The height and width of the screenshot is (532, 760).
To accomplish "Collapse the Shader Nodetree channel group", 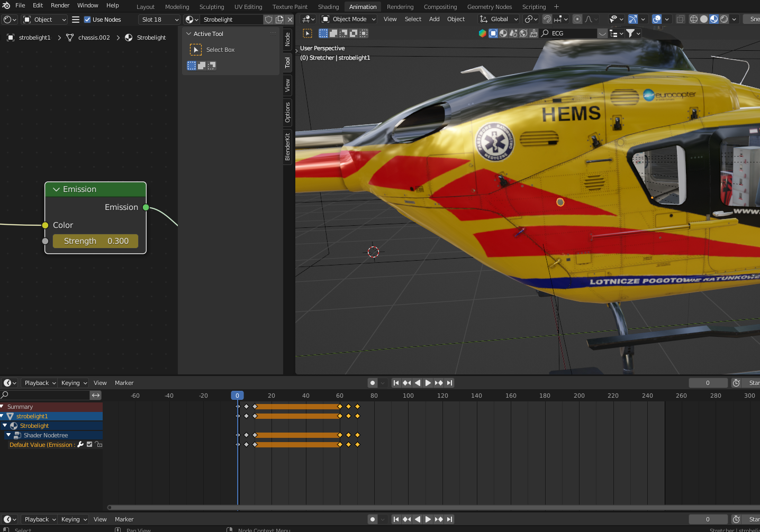I will 8,435.
